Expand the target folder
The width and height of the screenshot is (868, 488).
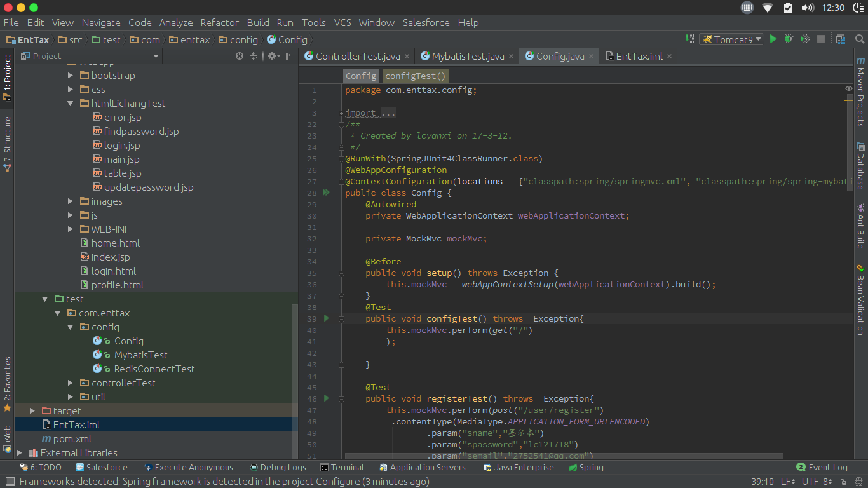click(32, 410)
